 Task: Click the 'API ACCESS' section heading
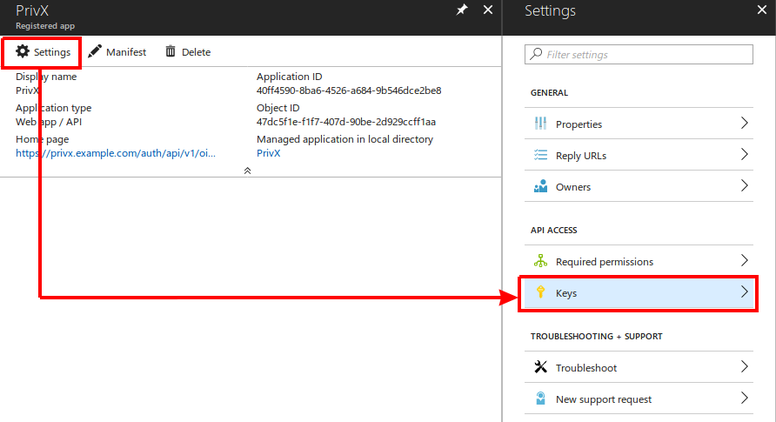pyautogui.click(x=554, y=230)
